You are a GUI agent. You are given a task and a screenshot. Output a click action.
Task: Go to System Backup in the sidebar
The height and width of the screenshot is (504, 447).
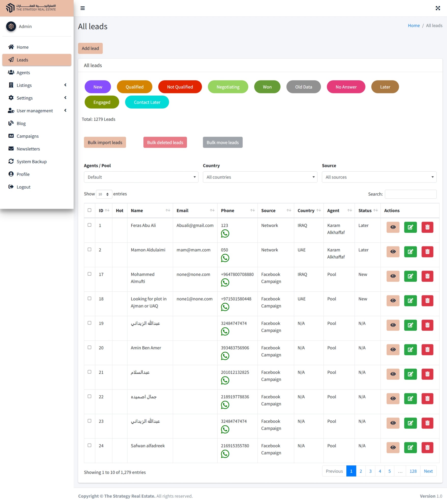point(32,162)
